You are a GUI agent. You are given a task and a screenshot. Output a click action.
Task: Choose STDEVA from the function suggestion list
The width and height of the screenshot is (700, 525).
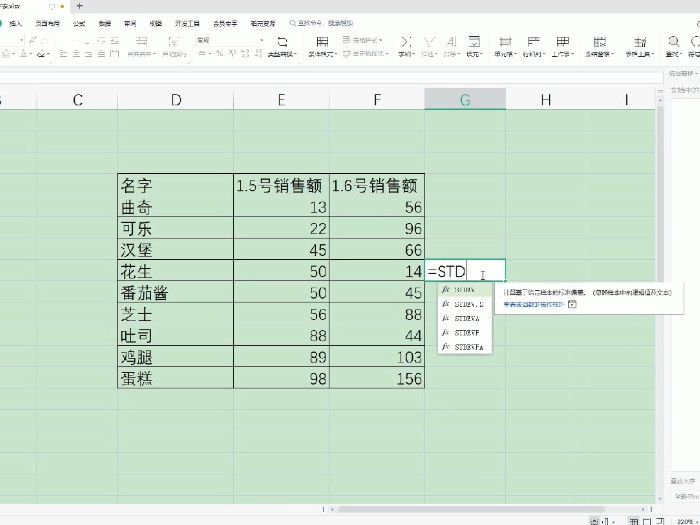click(x=465, y=318)
